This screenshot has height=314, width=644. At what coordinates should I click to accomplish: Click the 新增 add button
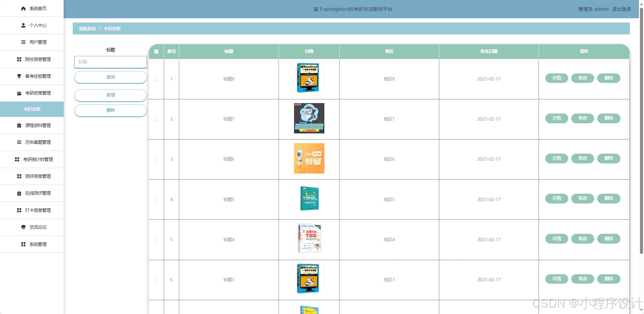(x=110, y=95)
